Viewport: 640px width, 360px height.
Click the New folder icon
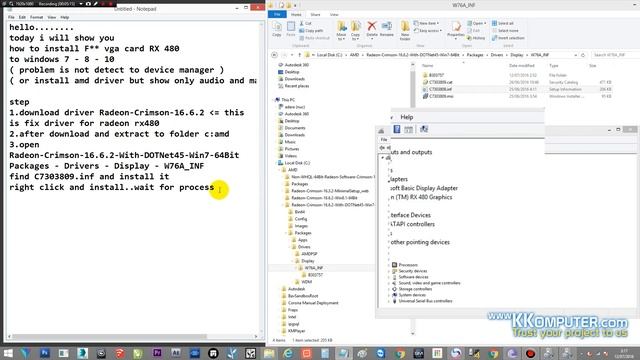tap(405, 31)
